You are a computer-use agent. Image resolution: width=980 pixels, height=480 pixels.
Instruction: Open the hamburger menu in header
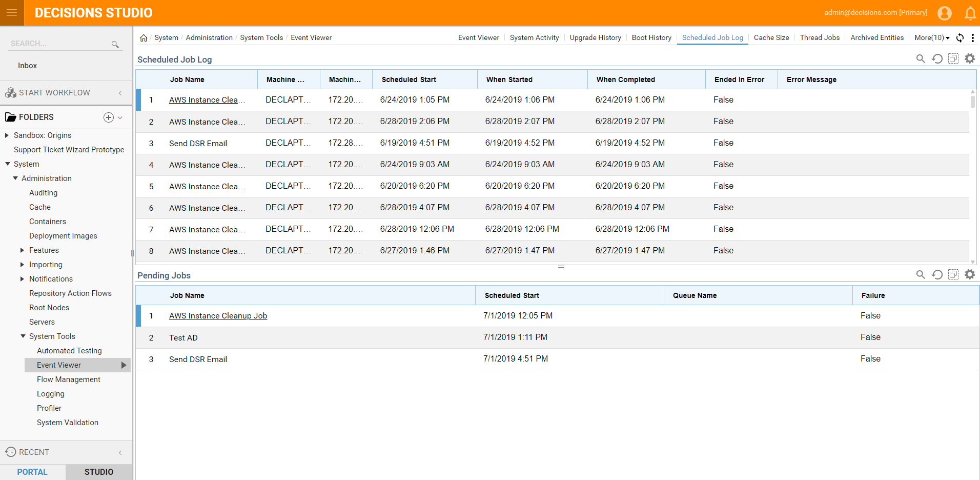pyautogui.click(x=12, y=13)
